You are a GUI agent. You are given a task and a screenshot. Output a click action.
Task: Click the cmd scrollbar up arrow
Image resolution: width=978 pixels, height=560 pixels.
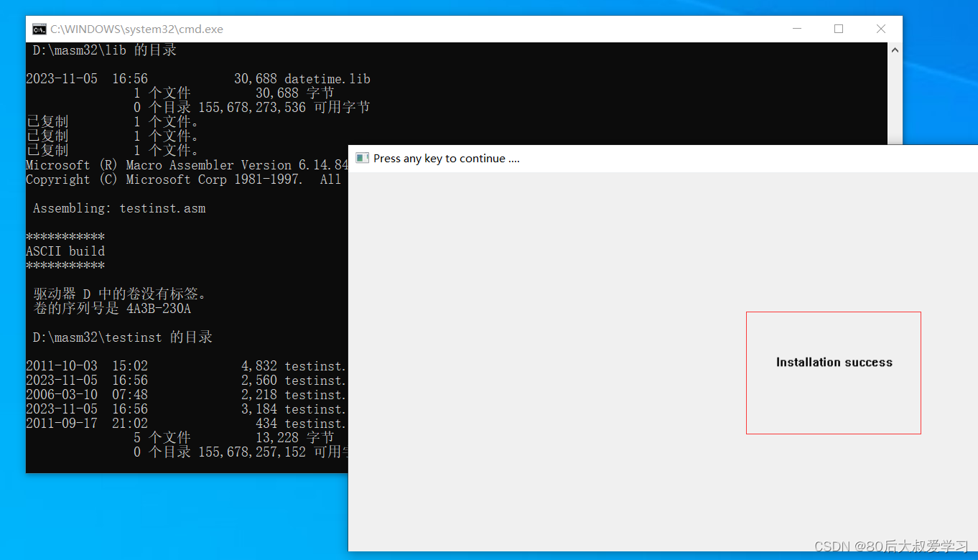pyautogui.click(x=895, y=50)
